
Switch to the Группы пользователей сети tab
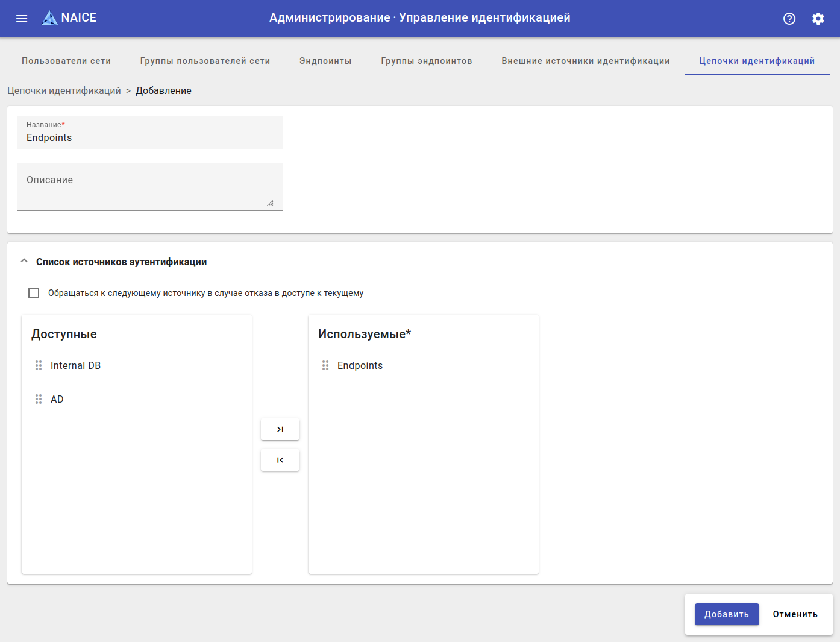point(205,61)
